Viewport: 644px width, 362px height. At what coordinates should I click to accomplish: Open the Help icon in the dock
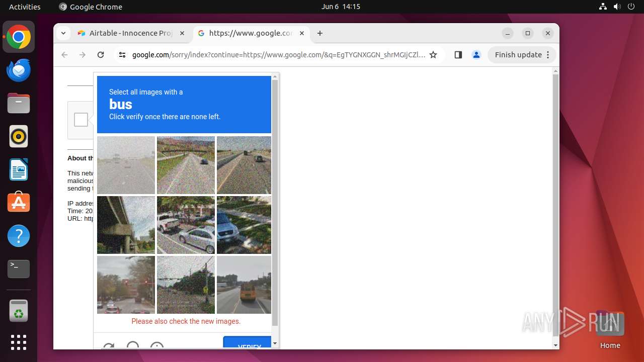(x=19, y=236)
